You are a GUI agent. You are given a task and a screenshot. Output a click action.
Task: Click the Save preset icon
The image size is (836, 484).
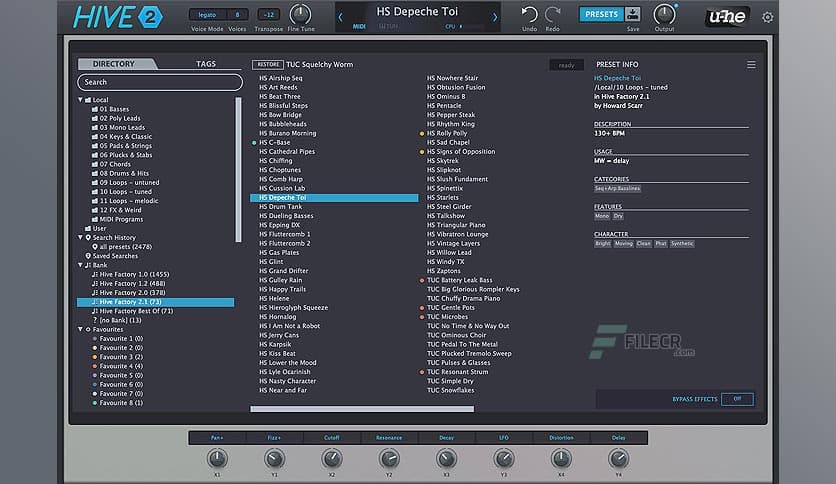pyautogui.click(x=633, y=14)
